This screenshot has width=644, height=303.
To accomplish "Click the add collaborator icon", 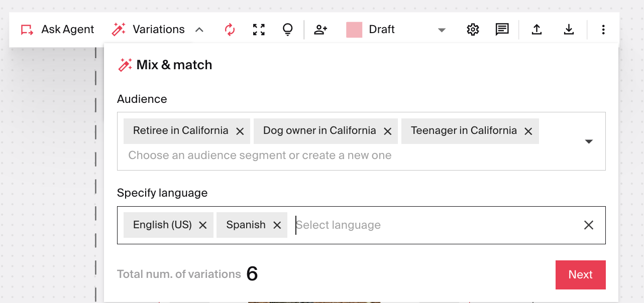I will pyautogui.click(x=321, y=29).
